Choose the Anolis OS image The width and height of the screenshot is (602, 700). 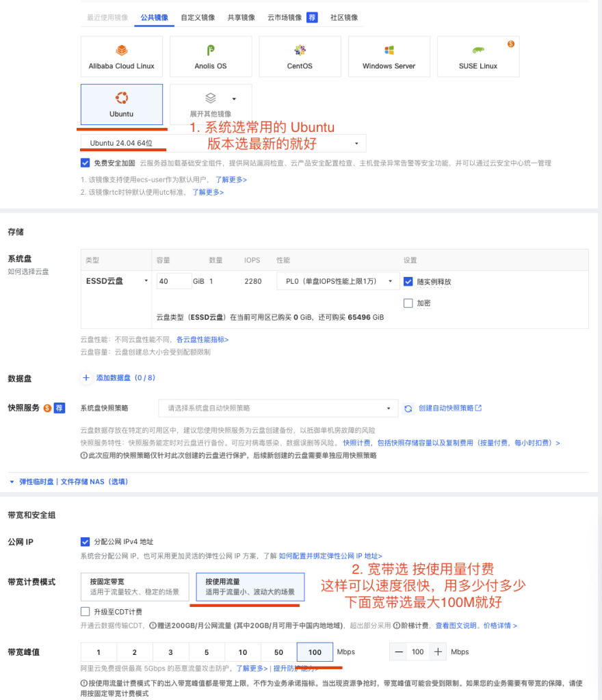[211, 57]
